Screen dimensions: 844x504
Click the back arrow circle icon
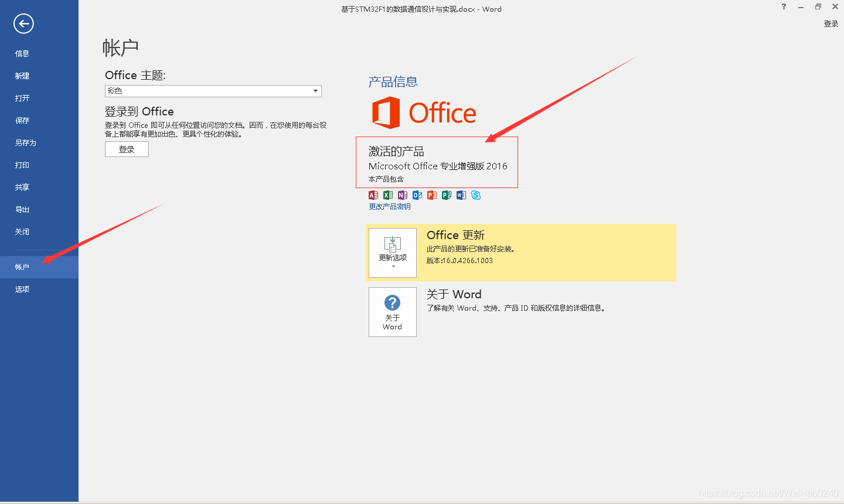pyautogui.click(x=23, y=23)
